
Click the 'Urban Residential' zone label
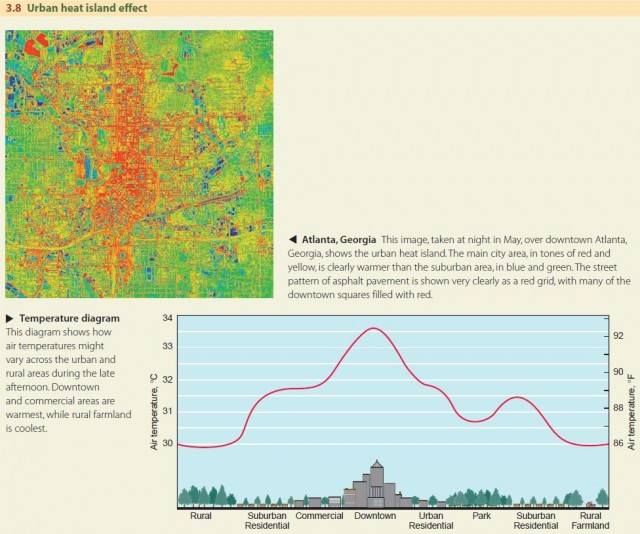(431, 521)
